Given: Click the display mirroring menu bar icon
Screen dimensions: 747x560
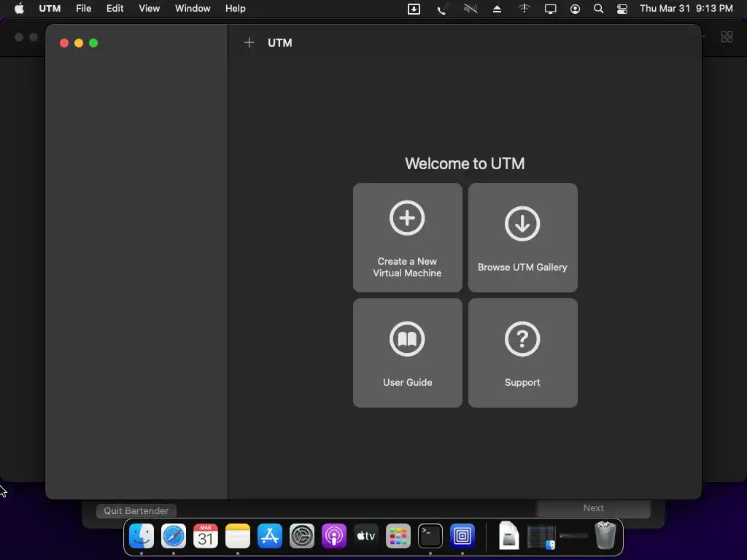Looking at the screenshot, I should click(550, 9).
